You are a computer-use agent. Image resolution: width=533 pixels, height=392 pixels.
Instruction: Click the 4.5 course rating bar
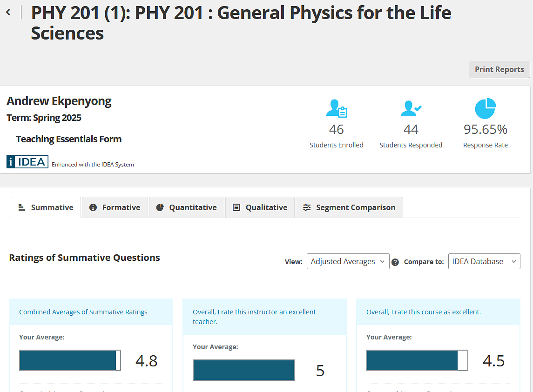(x=417, y=360)
